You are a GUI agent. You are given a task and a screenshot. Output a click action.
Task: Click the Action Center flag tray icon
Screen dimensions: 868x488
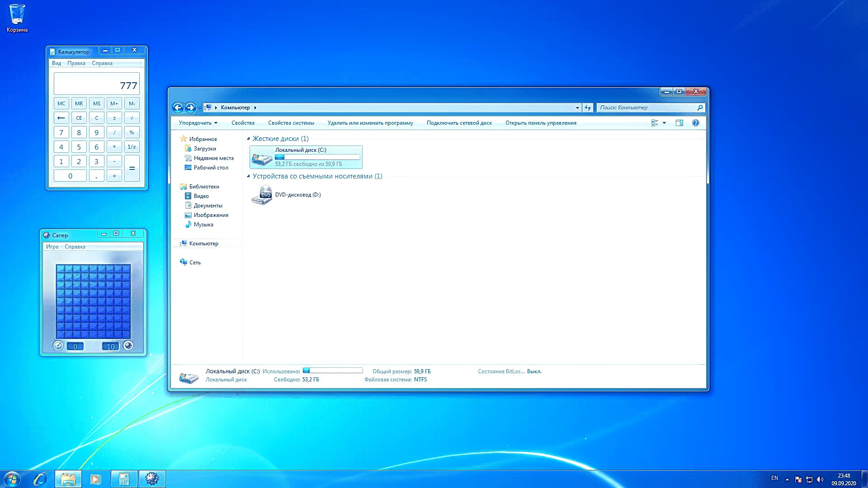[x=798, y=479]
